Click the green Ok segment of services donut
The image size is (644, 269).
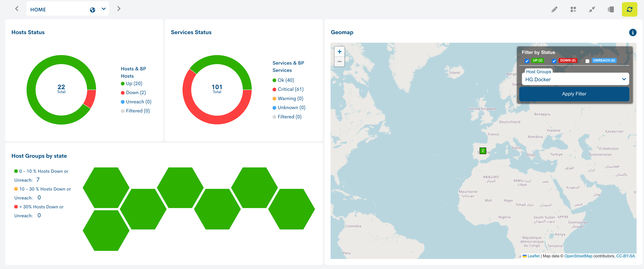(225, 61)
